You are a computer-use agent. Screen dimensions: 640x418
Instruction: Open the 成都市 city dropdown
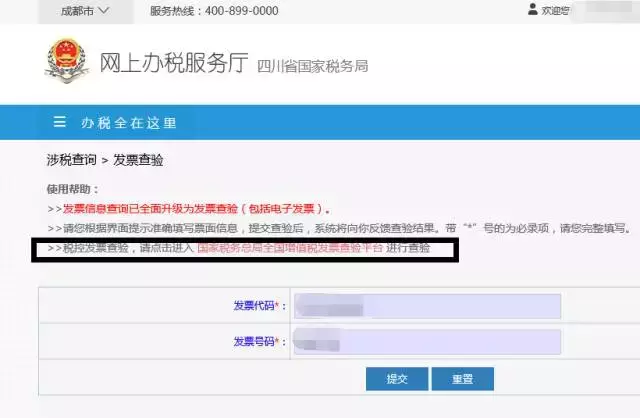tap(85, 11)
